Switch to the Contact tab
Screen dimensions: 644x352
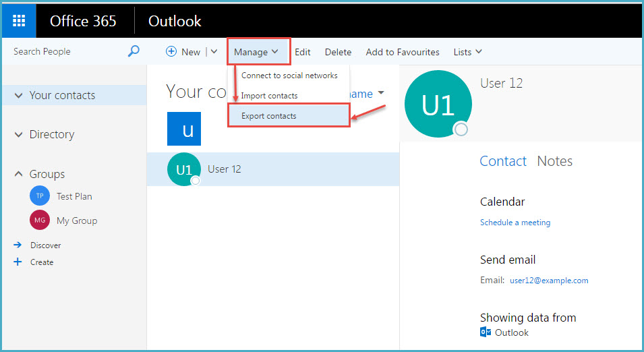503,161
